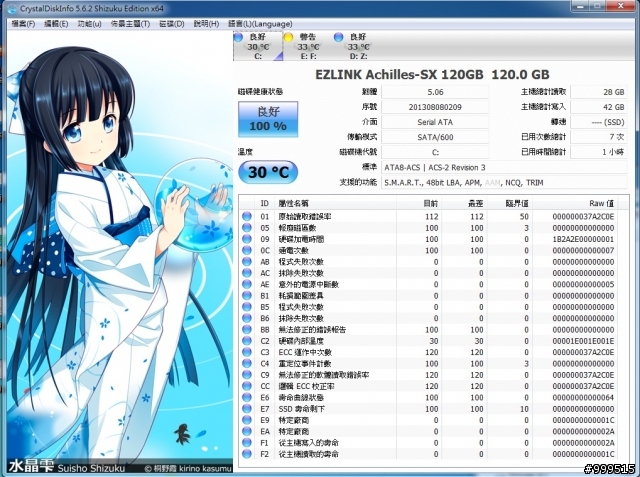The width and height of the screenshot is (640, 477).
Task: Click status icon of attribute row C9
Action: click(x=247, y=375)
